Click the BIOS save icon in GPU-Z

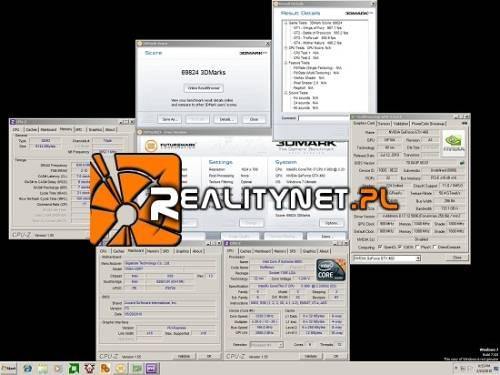pyautogui.click(x=462, y=163)
